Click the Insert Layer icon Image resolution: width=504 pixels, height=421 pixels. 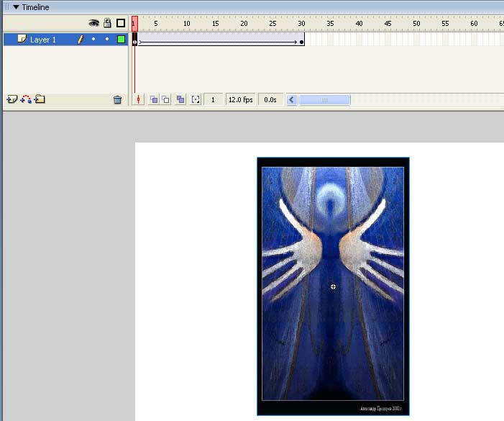click(x=12, y=99)
